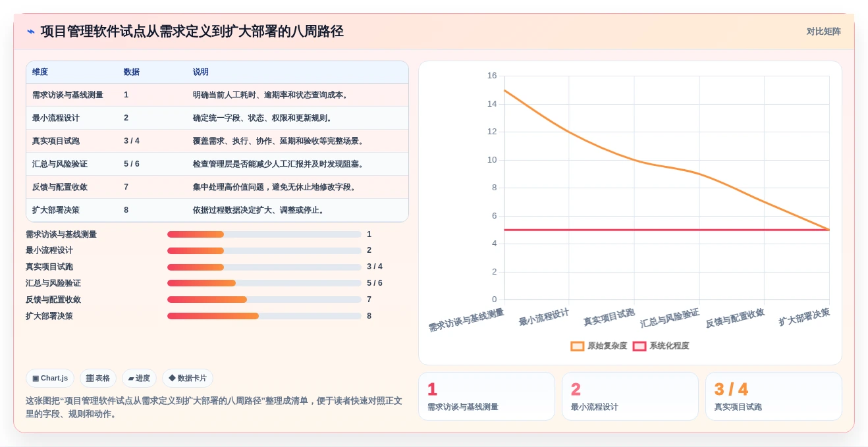Image resolution: width=868 pixels, height=447 pixels.
Task: Click table cell 反馈与配置收敛
Action: 60,187
